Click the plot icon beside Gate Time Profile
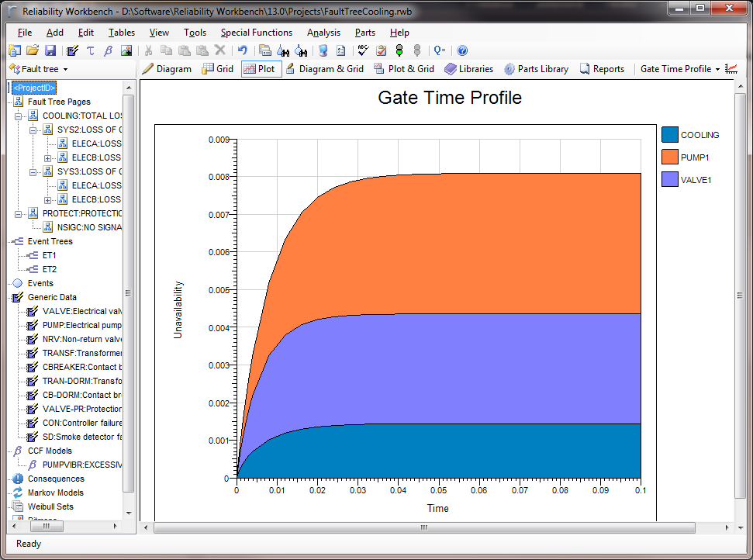The image size is (753, 560). click(x=731, y=68)
